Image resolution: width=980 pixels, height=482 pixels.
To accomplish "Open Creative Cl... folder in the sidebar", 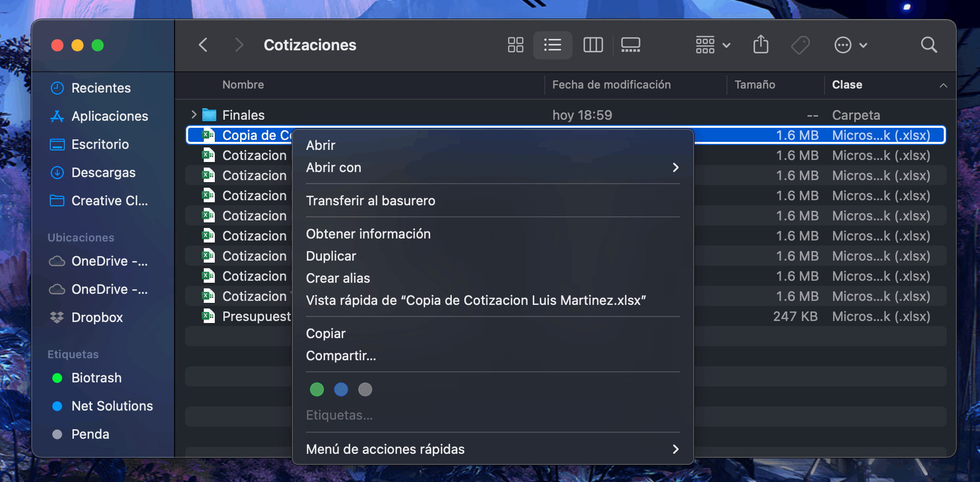I will pyautogui.click(x=100, y=201).
